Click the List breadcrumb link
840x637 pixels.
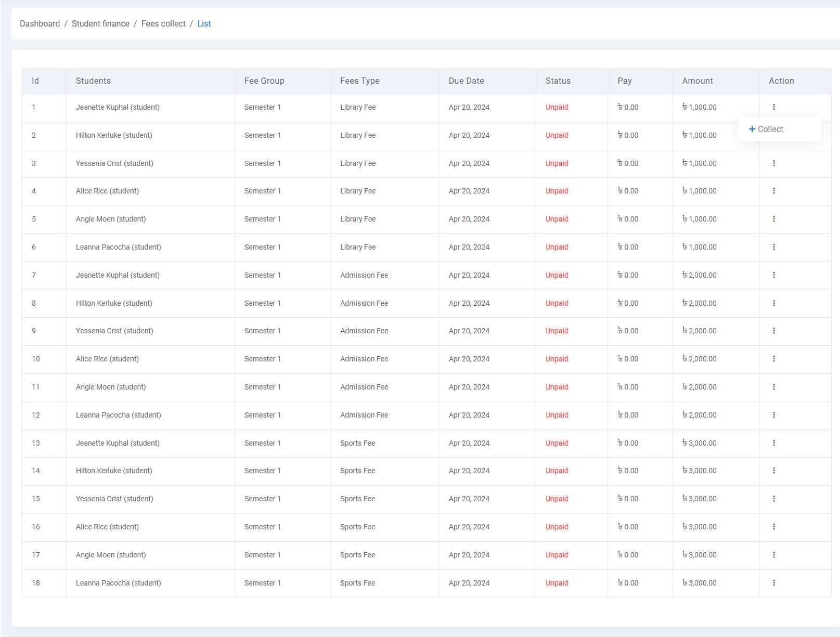[204, 24]
